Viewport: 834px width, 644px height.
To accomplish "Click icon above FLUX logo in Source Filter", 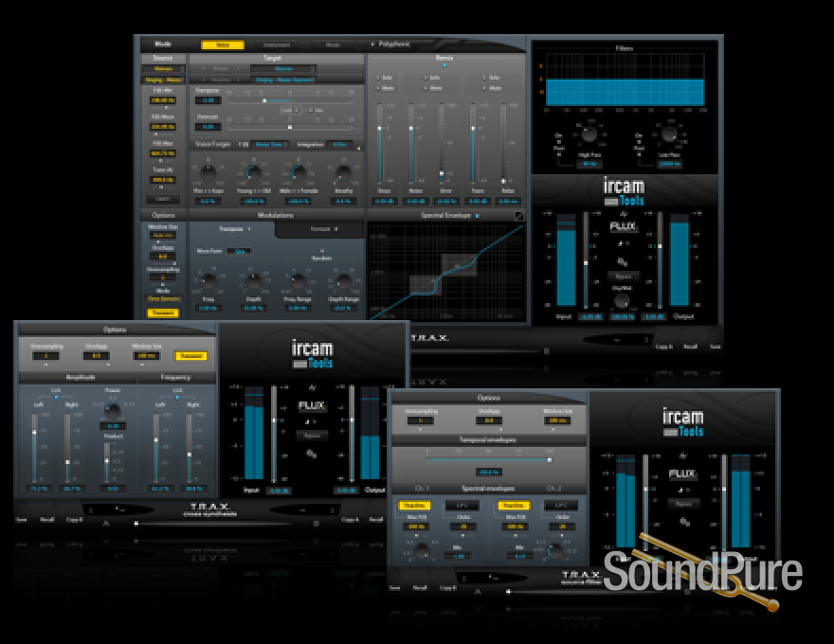I will click(683, 456).
